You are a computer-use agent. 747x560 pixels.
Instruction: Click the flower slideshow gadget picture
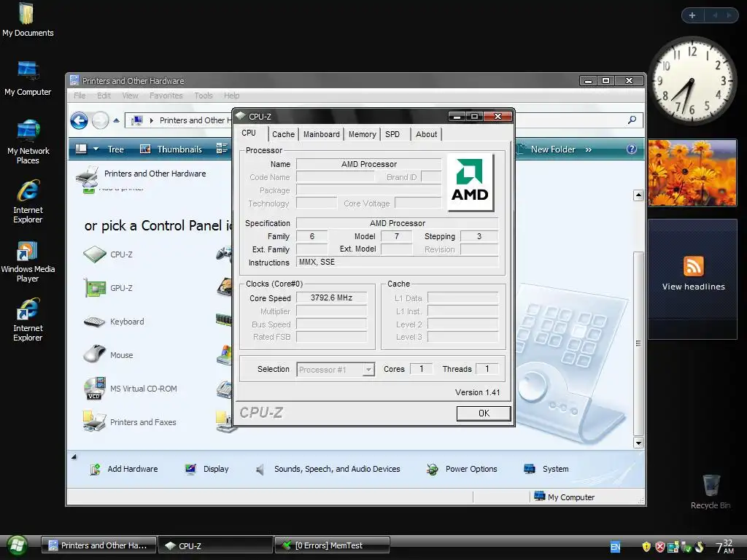[x=692, y=172]
